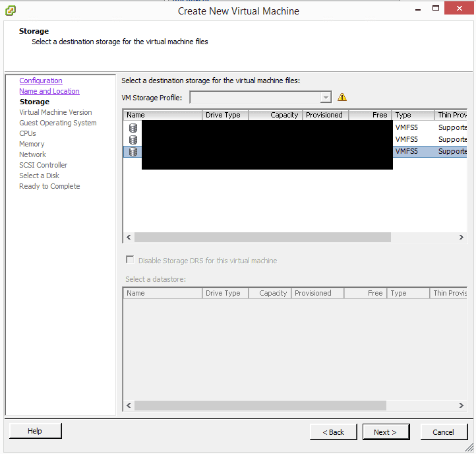Minimize the Create New Virtual Machine window
The width and height of the screenshot is (476, 454).
pyautogui.click(x=418, y=9)
